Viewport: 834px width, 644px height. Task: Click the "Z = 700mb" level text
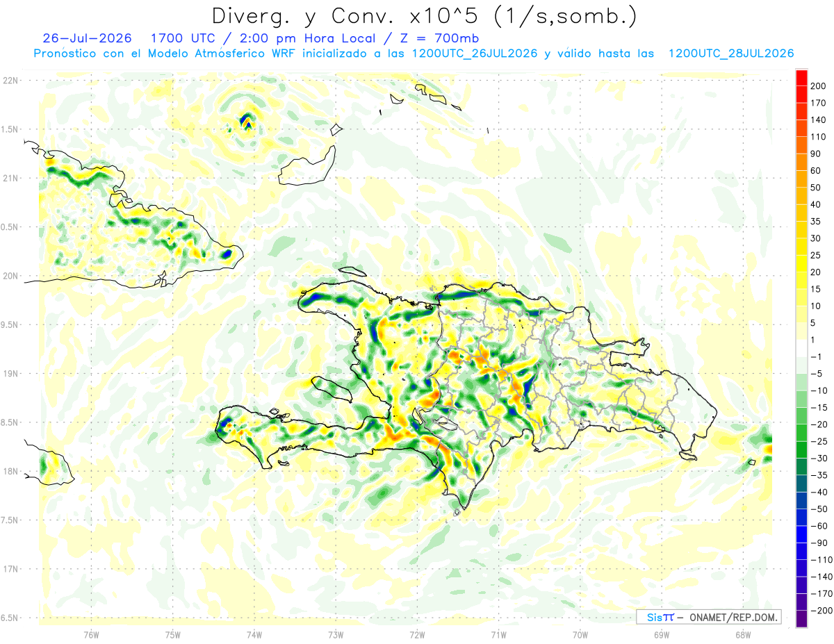438,38
